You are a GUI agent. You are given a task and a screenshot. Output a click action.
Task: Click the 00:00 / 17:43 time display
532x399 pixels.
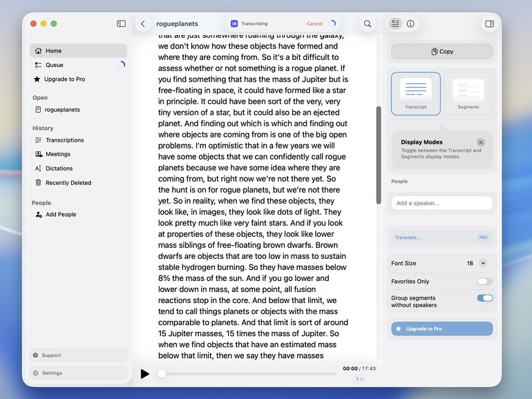[x=359, y=369]
